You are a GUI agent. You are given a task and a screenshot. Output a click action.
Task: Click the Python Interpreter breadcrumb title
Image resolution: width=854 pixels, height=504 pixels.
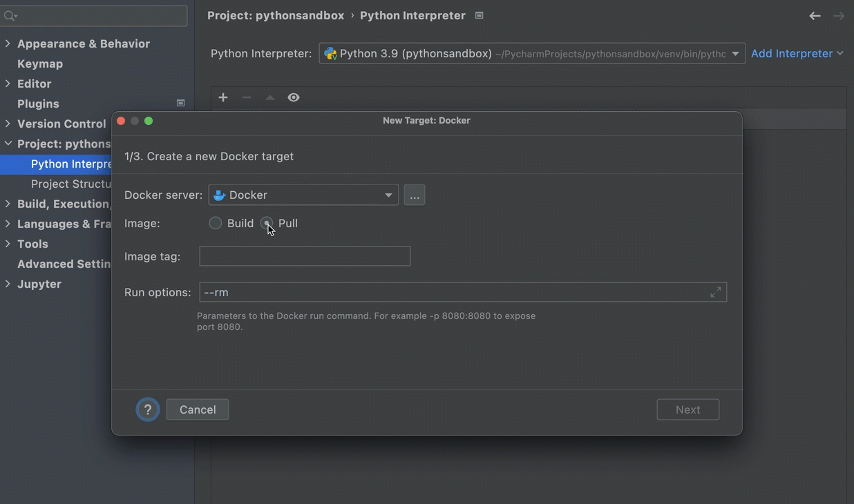(x=412, y=15)
